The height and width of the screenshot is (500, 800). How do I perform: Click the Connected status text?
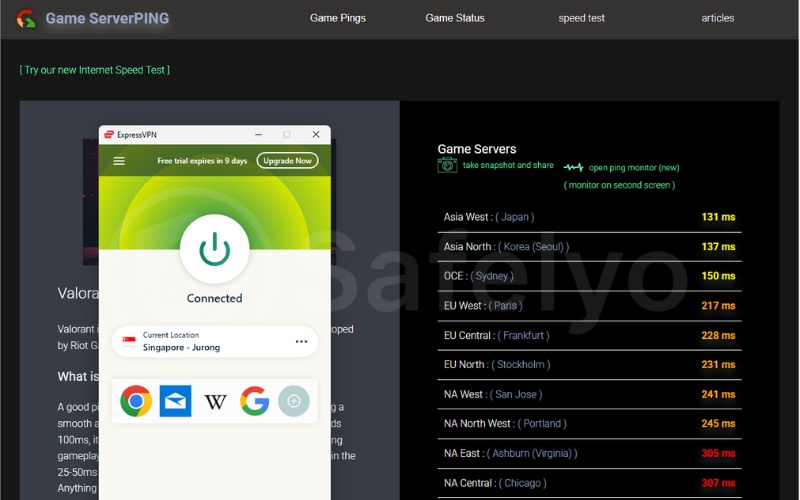pyautogui.click(x=214, y=298)
